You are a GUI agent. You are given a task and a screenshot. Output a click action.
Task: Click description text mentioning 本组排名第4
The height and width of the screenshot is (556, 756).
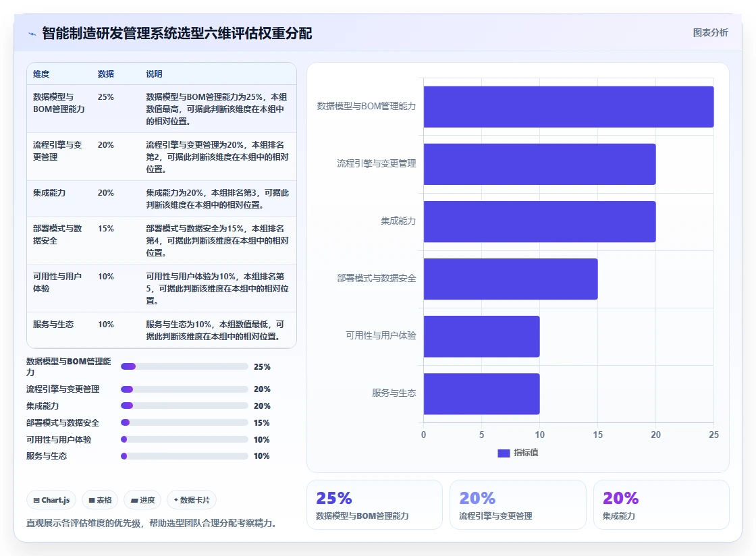pyautogui.click(x=217, y=240)
